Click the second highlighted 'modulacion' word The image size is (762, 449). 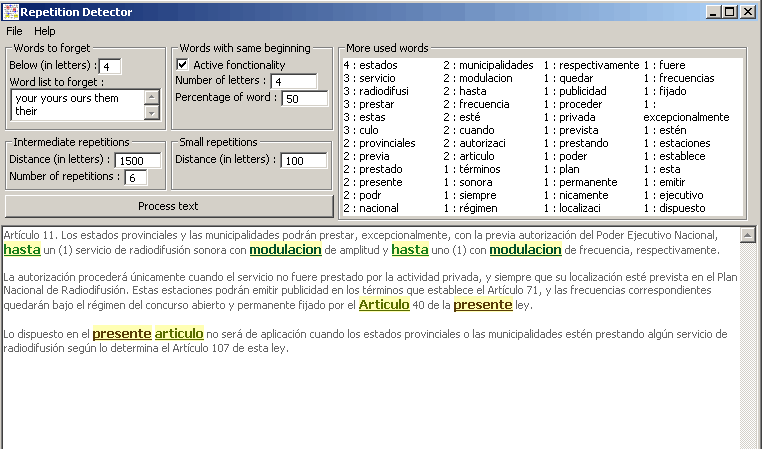pos(525,250)
